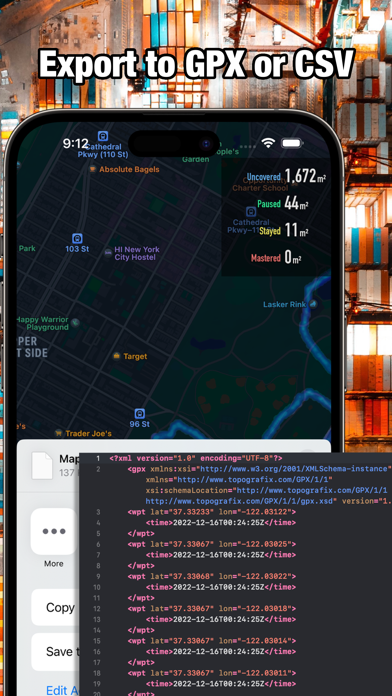Select the Trader Joe's map marker

pyautogui.click(x=59, y=433)
